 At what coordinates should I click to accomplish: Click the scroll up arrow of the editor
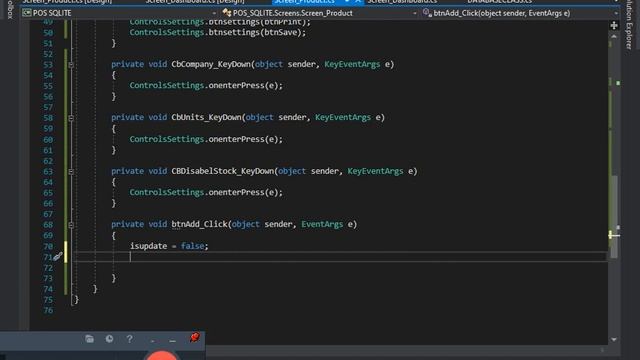coord(614,36)
